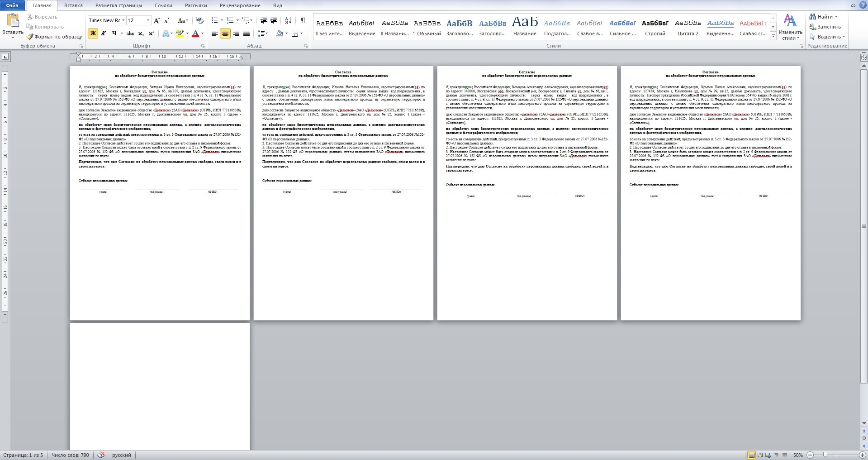Open the Paragraph dialog launcher in Абзац group
The width and height of the screenshot is (868, 460).
306,46
